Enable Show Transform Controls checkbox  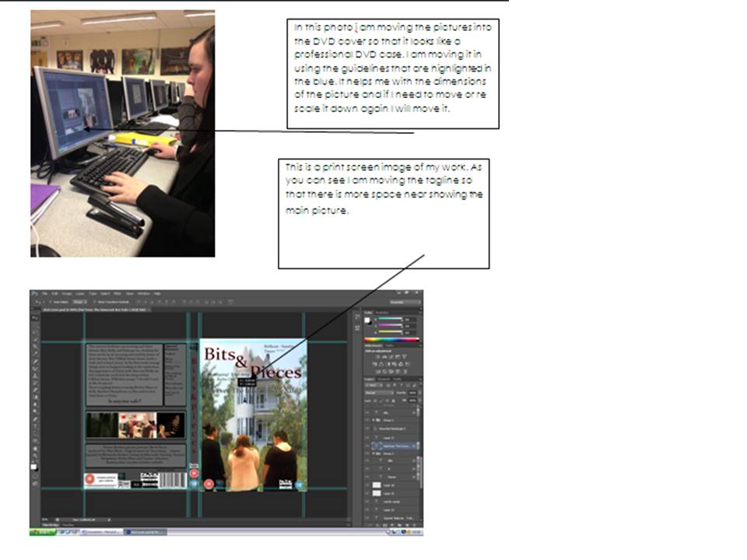[94, 302]
